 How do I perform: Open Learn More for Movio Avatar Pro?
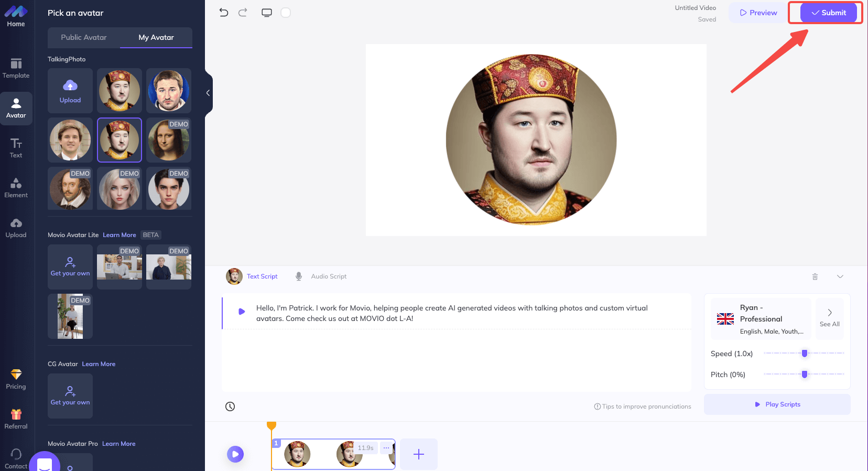point(118,444)
